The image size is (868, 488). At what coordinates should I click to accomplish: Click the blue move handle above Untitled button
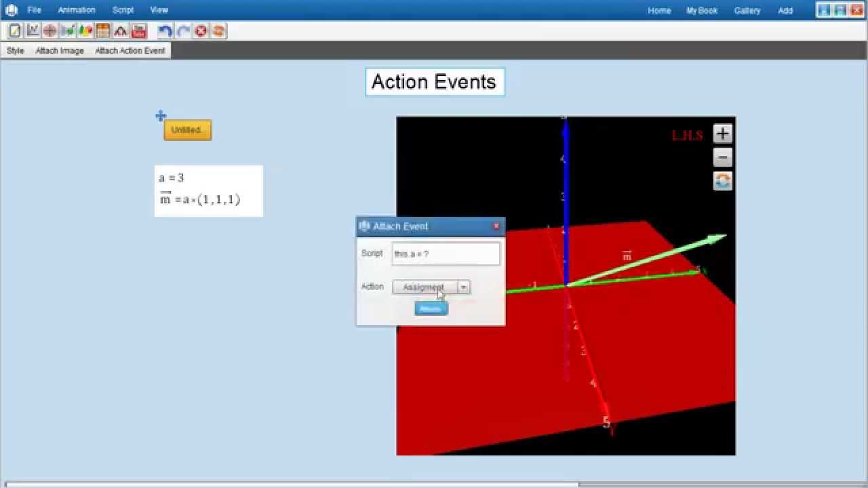[x=161, y=116]
